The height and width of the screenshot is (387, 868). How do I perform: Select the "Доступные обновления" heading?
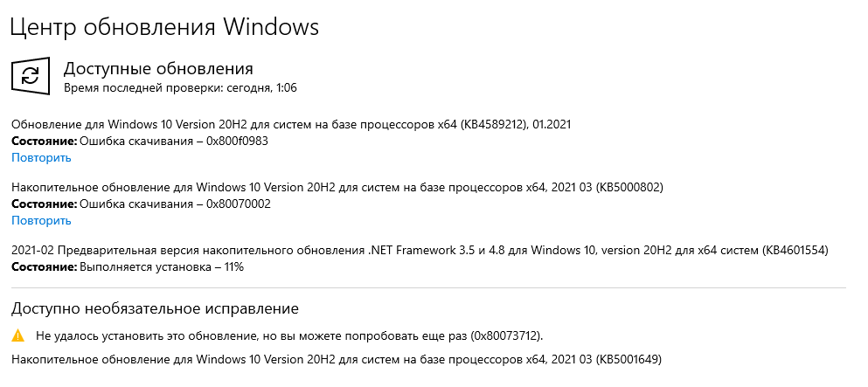pos(158,68)
